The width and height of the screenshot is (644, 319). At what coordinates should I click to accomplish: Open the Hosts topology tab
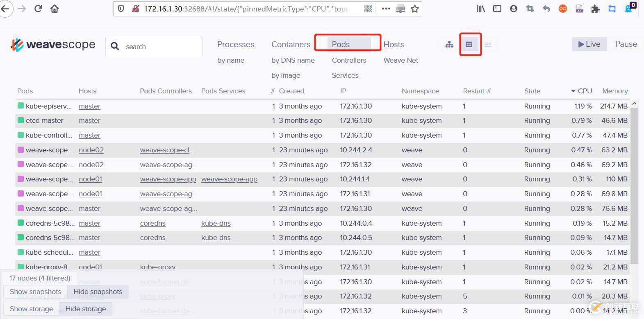point(394,44)
